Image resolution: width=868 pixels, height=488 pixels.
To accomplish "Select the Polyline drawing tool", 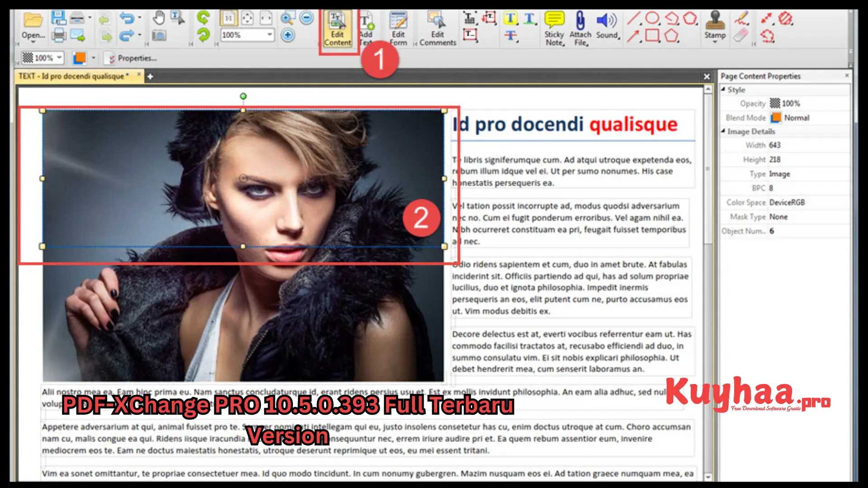I will 672,19.
